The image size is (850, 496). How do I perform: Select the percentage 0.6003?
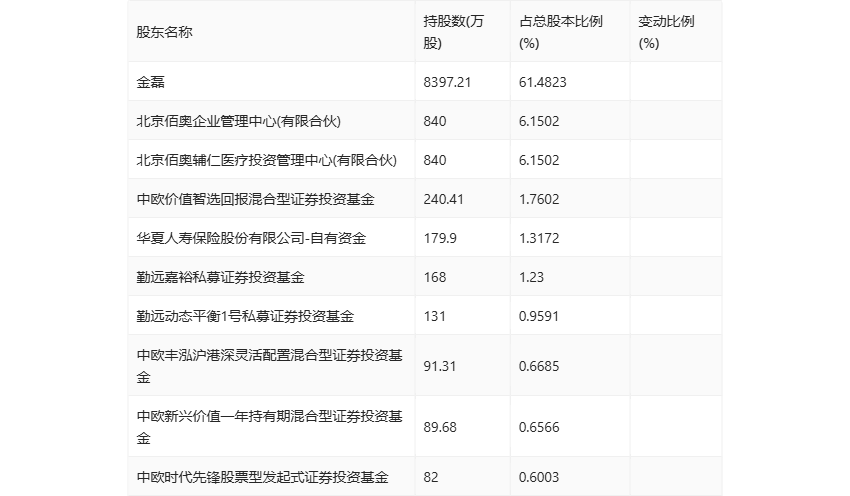click(x=539, y=477)
